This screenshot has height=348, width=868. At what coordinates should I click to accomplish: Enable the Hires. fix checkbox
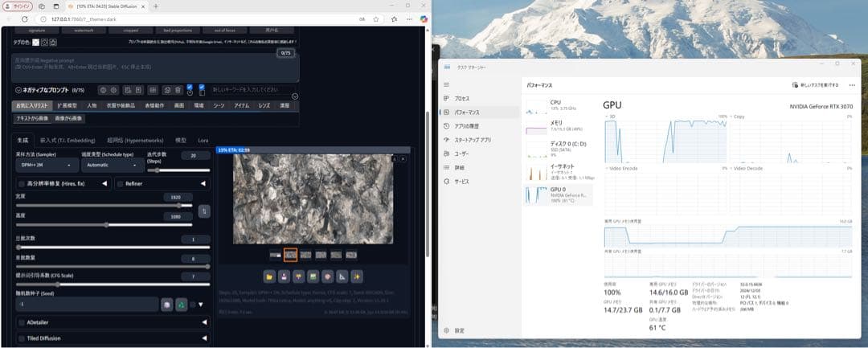pos(20,184)
